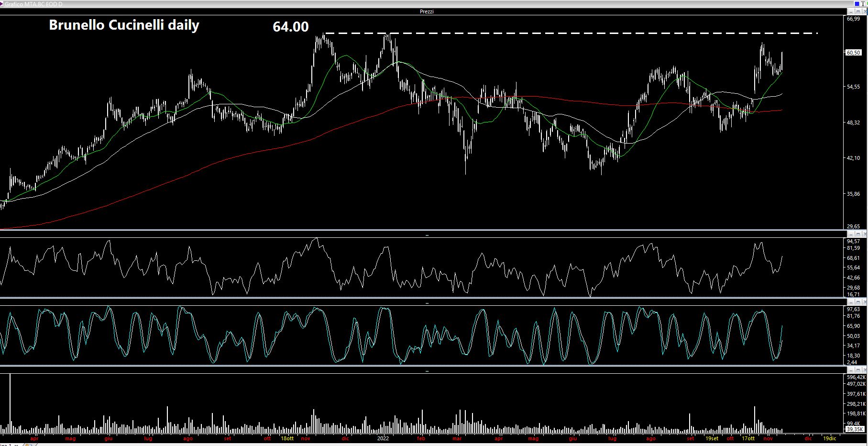Close the stochastic oscillator pane
Viewport: 868px width, 446px height.
tap(864, 302)
